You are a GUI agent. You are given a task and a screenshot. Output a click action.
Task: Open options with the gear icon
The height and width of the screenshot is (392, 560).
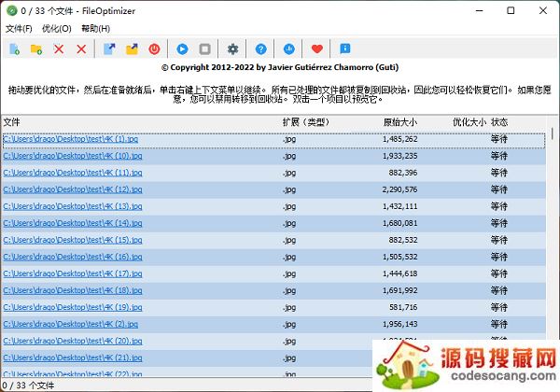[232, 49]
